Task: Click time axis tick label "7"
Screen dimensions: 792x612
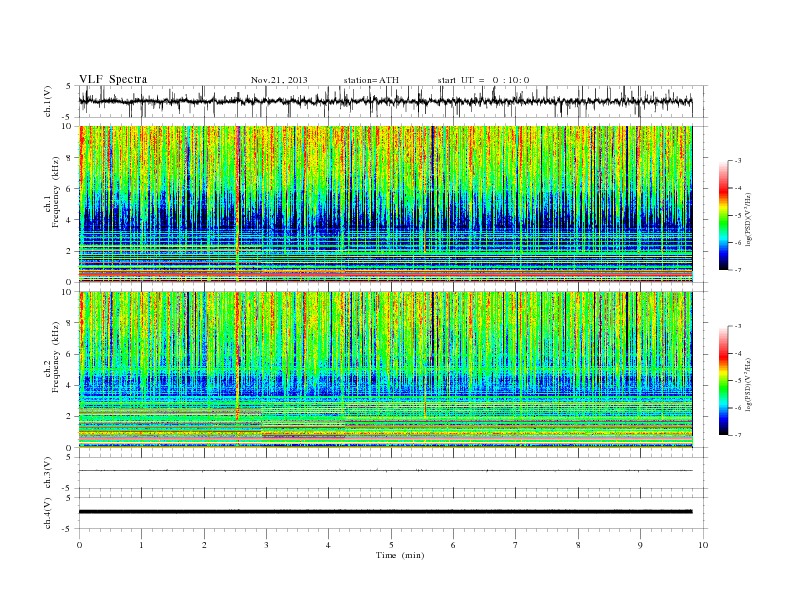Action: pyautogui.click(x=516, y=545)
